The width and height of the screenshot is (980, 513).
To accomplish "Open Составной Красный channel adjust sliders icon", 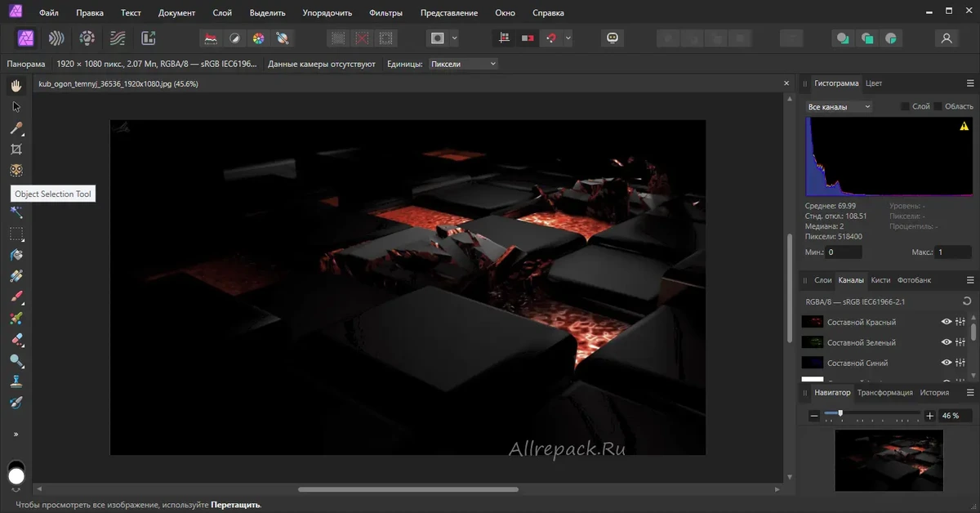I will click(x=960, y=322).
